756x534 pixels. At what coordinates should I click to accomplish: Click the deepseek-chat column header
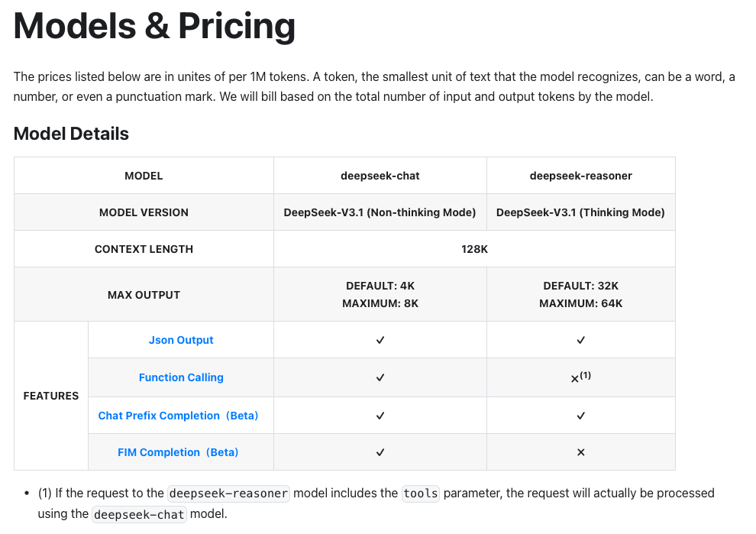pos(380,176)
